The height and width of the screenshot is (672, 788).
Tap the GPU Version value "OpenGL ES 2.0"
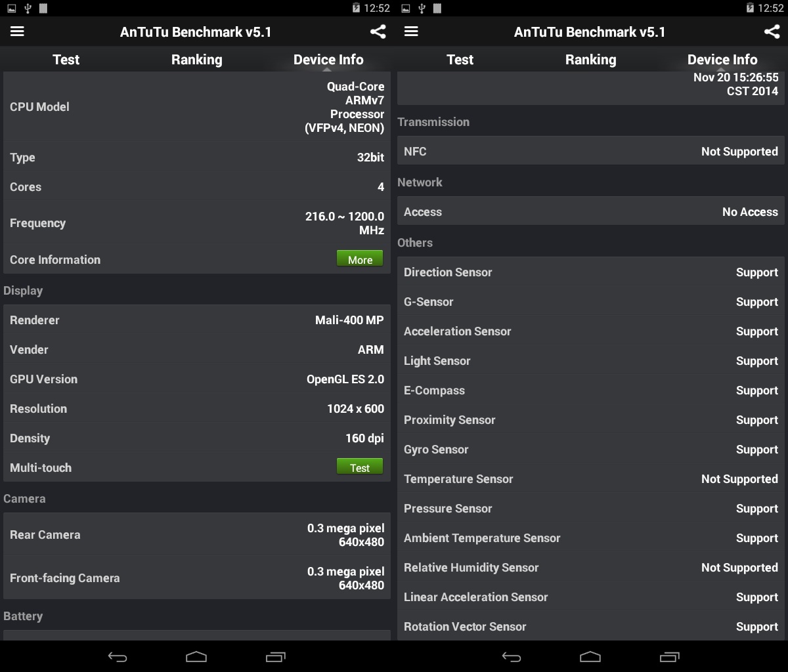tap(345, 379)
